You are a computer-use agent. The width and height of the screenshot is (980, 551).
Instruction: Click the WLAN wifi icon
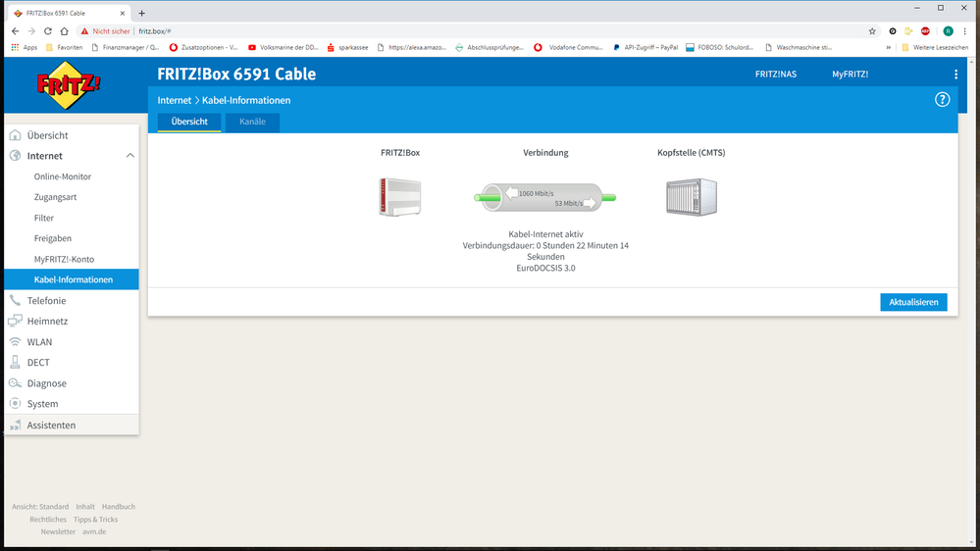[16, 342]
